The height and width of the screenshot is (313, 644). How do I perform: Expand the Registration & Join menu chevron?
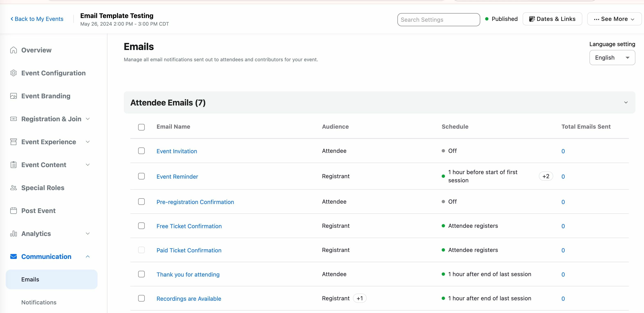(88, 119)
